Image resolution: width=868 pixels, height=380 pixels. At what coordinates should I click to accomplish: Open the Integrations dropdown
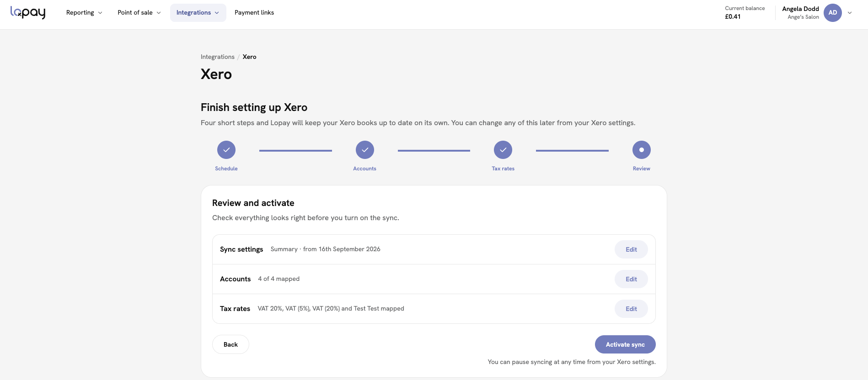(x=198, y=13)
